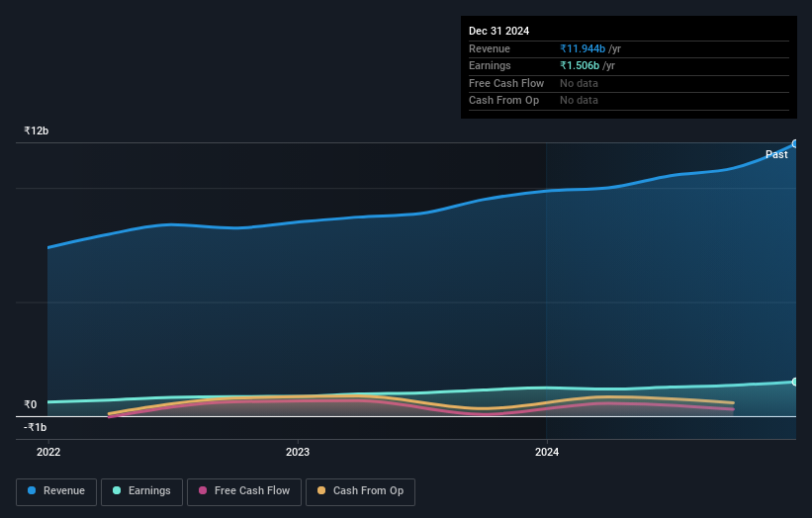Click the pink Free Cash Flow legend dot
The image size is (812, 518).
point(203,490)
